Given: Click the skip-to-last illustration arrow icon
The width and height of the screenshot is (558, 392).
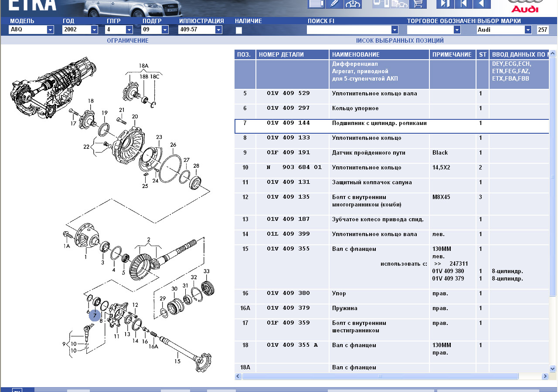Looking at the screenshot, I should coord(445,4).
